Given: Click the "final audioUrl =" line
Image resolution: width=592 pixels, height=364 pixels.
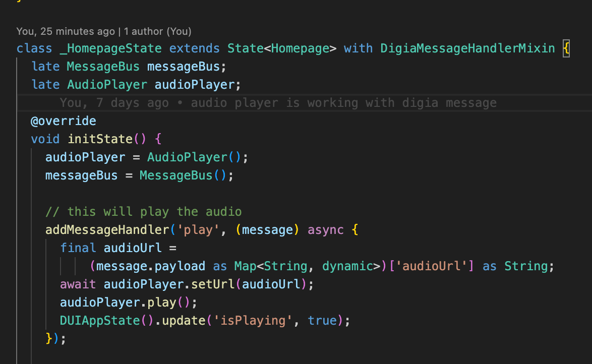Looking at the screenshot, I should coord(118,248).
